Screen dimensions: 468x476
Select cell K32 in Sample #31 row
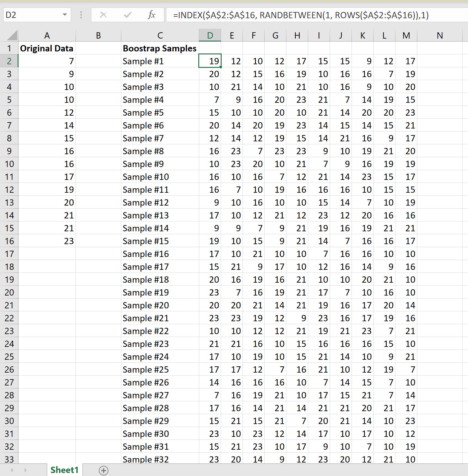pos(363,446)
